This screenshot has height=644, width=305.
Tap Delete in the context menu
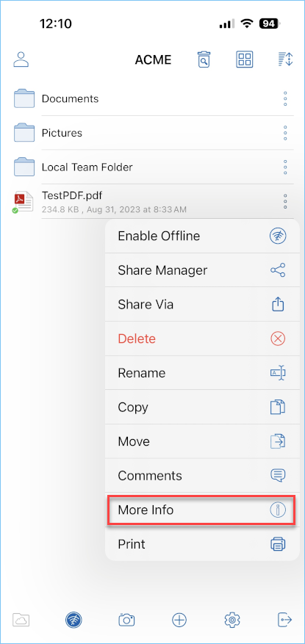coord(202,339)
